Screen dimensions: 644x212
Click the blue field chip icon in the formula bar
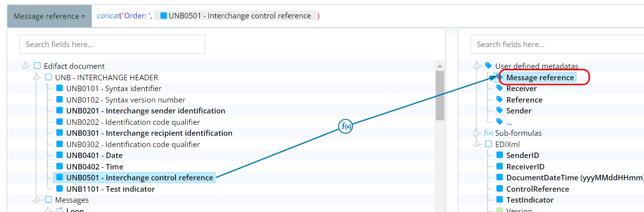click(164, 16)
